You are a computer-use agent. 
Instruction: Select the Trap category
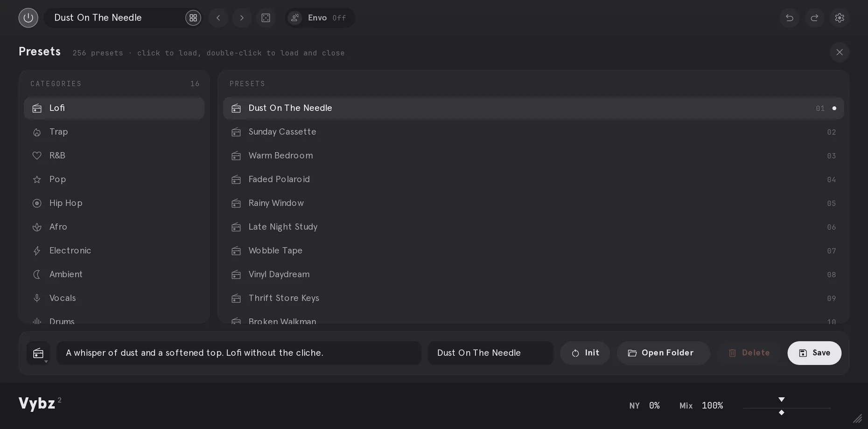[114, 132]
